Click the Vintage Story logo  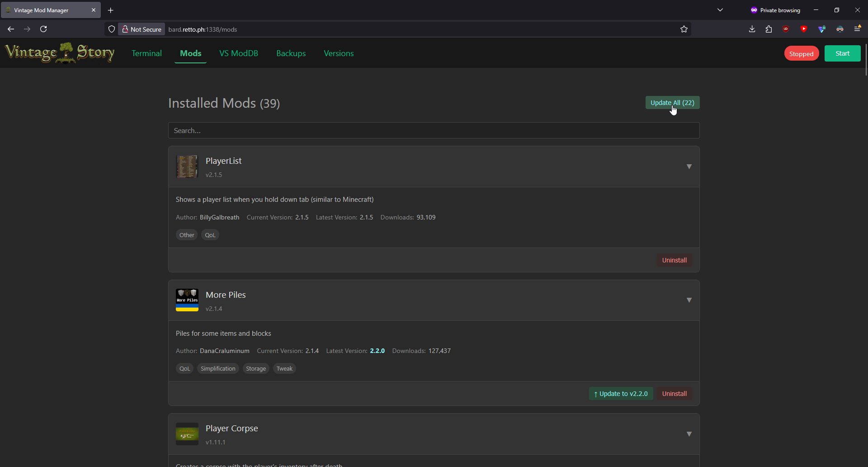click(x=60, y=53)
